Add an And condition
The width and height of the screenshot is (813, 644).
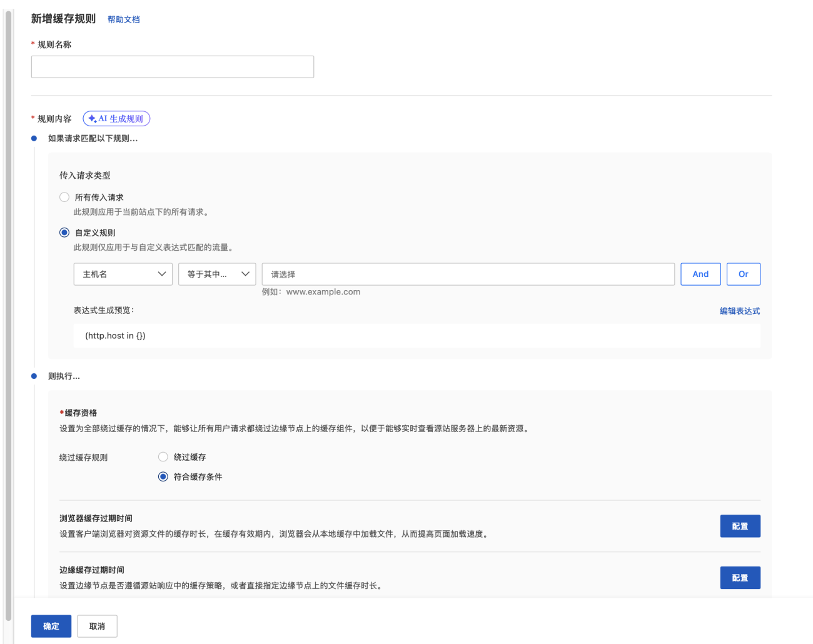[x=700, y=274]
